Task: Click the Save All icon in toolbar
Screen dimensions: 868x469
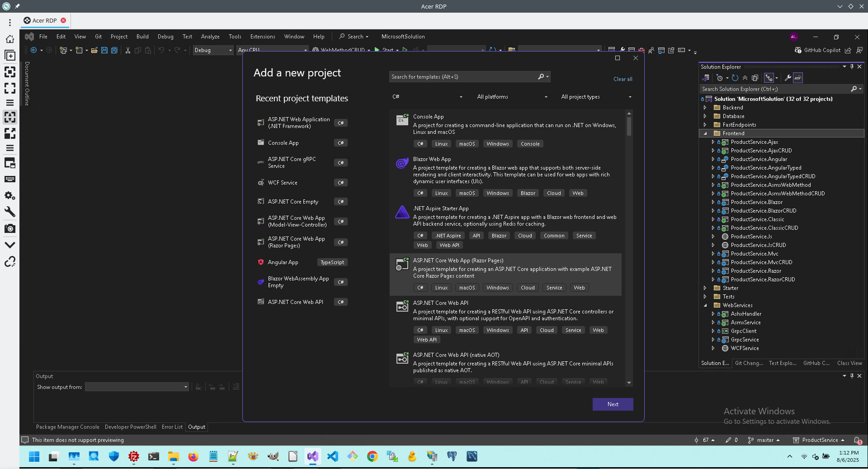Action: [114, 50]
